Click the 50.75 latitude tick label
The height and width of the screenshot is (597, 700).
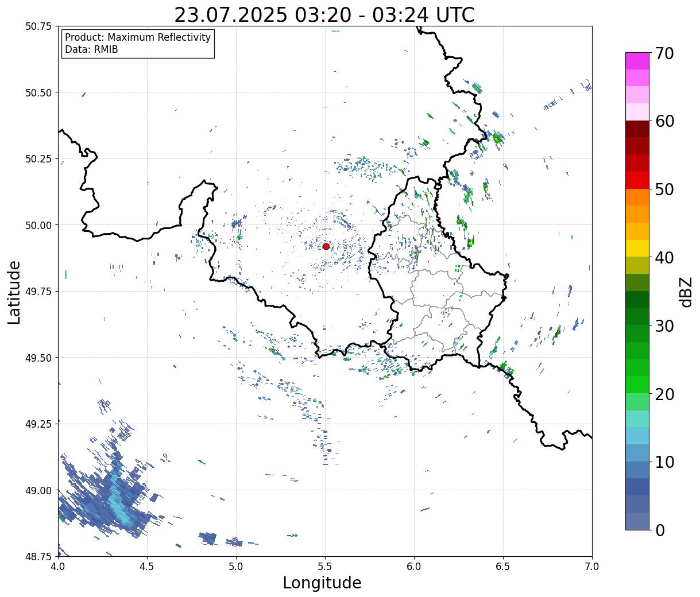38,26
